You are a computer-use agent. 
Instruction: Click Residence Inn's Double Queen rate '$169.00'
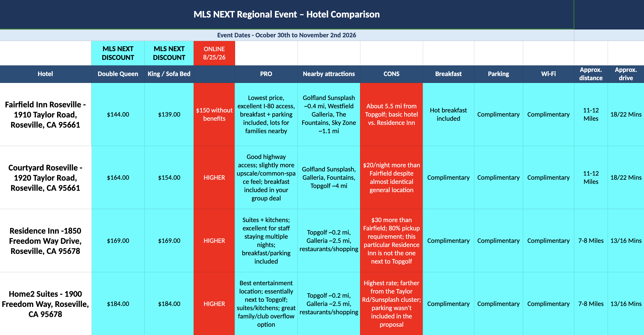118,241
